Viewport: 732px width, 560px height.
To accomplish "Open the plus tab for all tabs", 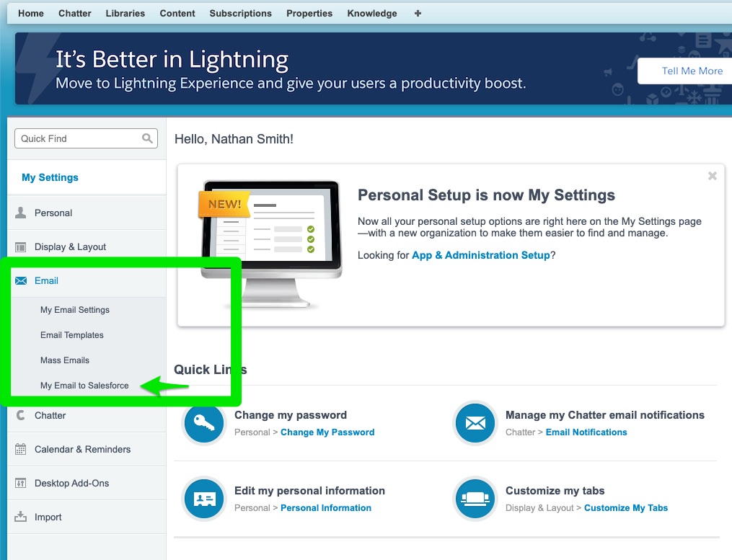I will 418,13.
